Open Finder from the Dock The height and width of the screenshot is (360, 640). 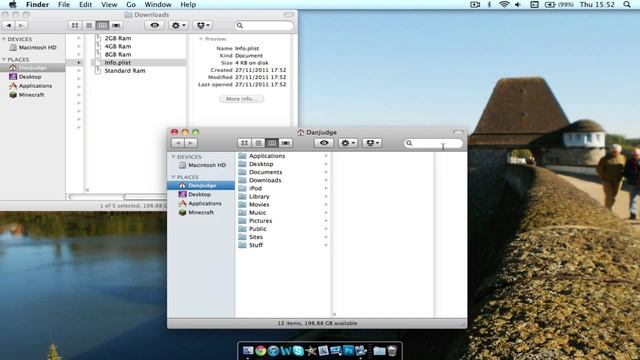(248, 351)
